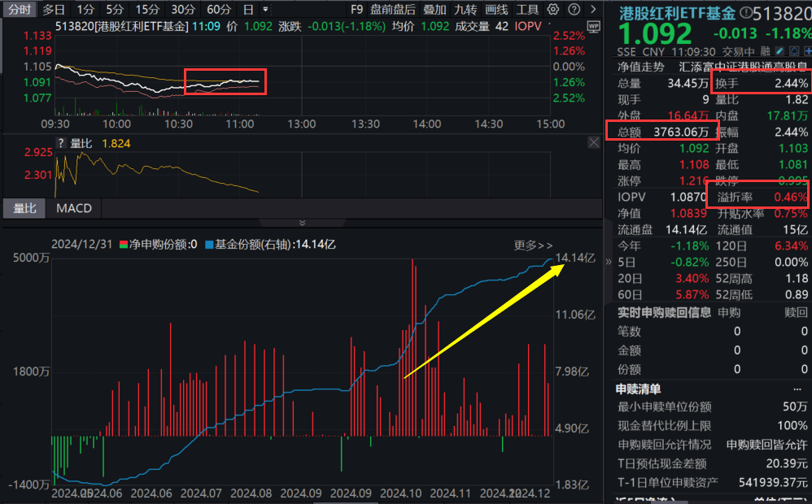The height and width of the screenshot is (504, 812).
Task: Open 净值走势 link
Action: click(640, 67)
